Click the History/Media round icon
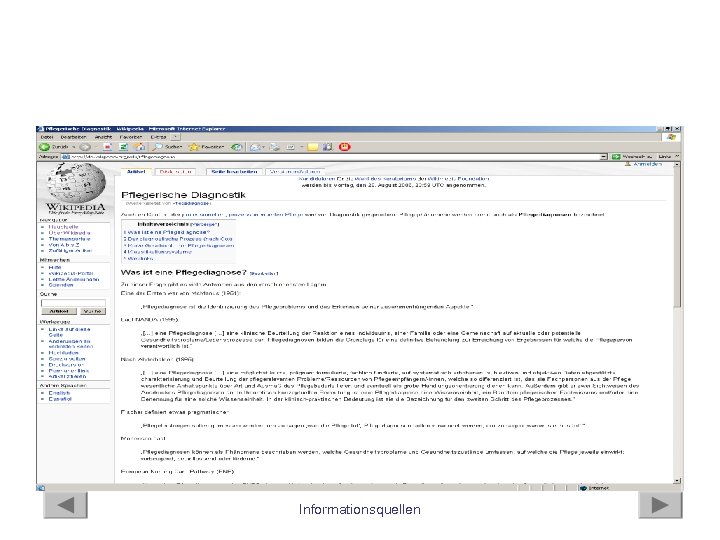This screenshot has height=540, width=720. 236,147
